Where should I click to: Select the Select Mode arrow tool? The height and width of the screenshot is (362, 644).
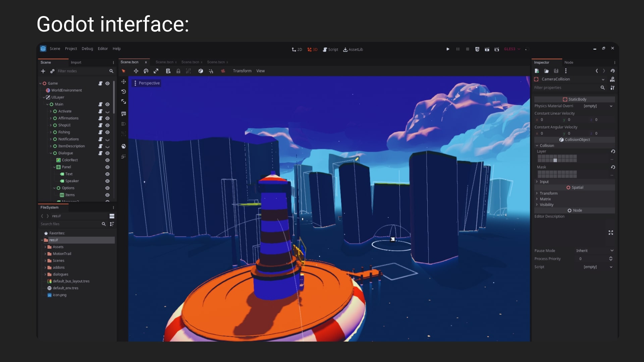(x=123, y=71)
